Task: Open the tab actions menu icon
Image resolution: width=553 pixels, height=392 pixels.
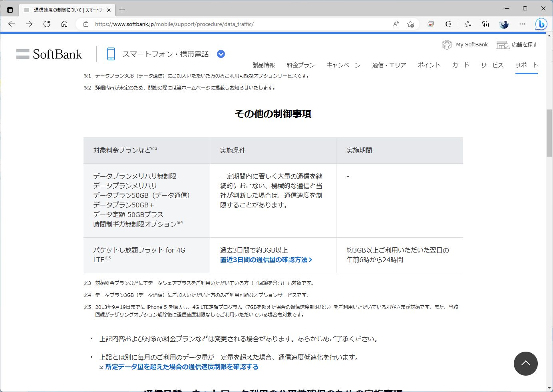Action: (x=10, y=10)
